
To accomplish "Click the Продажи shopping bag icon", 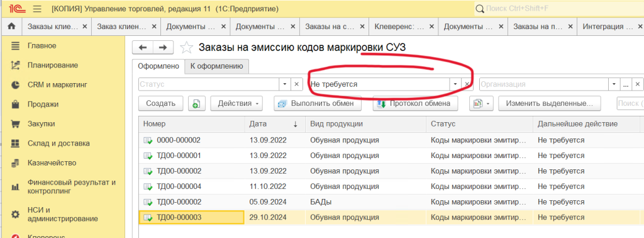I will pos(15,105).
